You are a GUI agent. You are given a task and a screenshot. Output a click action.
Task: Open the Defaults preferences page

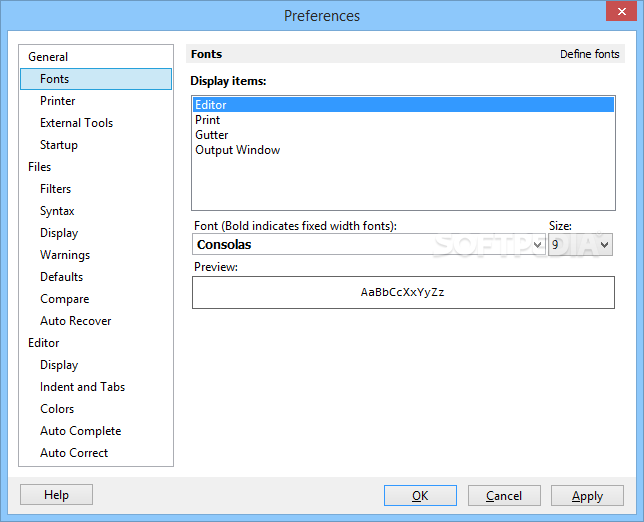tap(62, 277)
